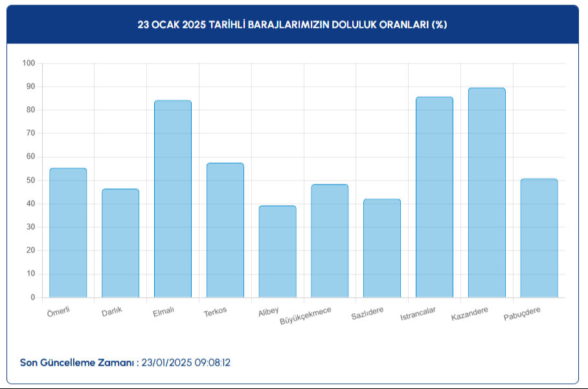
Task: Click the Darlık bar on the chart
Action: 119,243
